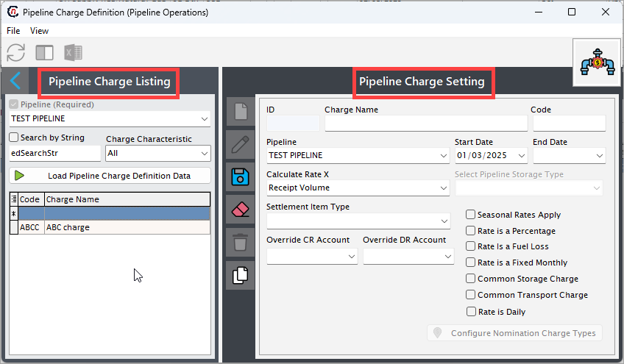Save with the blue floppy disk icon
Viewport: 624px width, 364px height.
tap(241, 177)
